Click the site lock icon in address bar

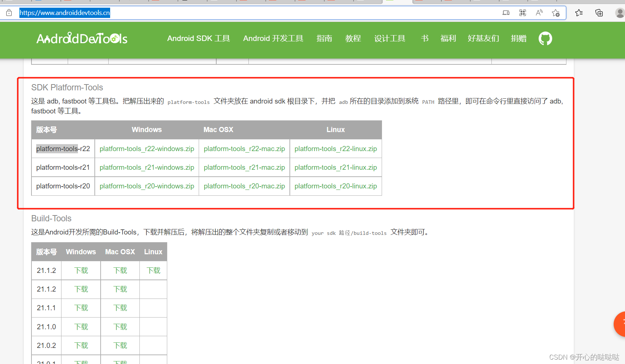(9, 13)
